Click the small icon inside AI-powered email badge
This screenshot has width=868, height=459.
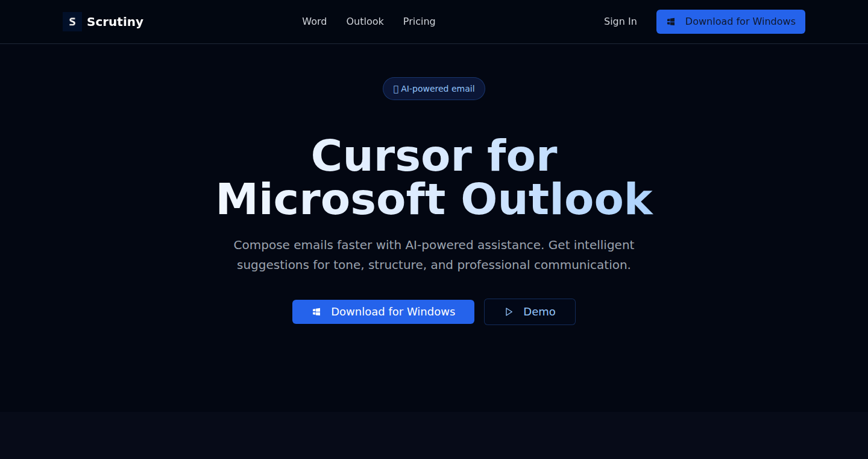(x=396, y=89)
